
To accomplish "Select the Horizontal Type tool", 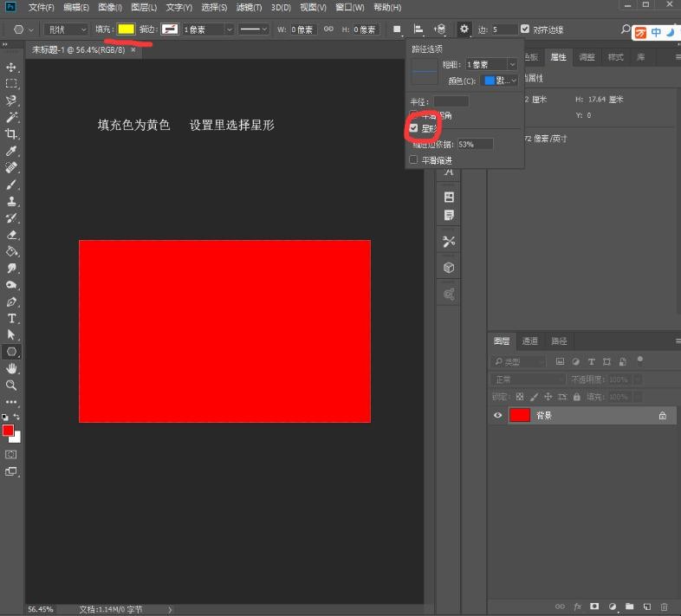I will [11, 319].
